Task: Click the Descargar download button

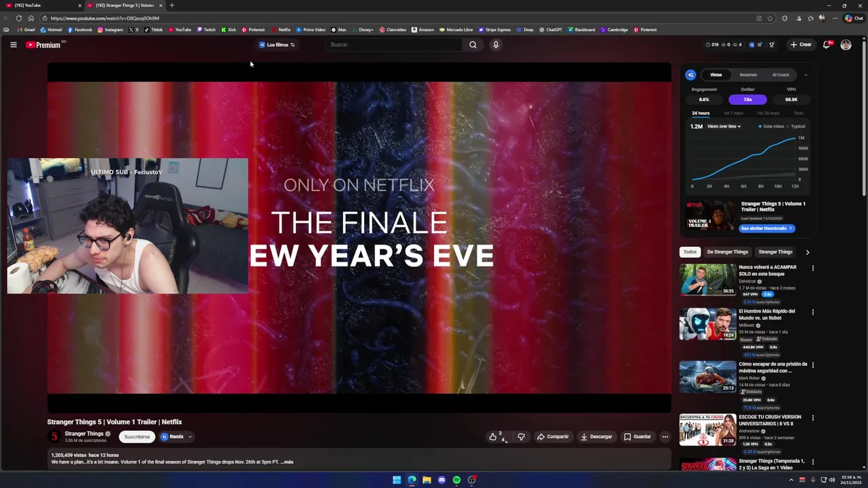Action: pos(597,436)
